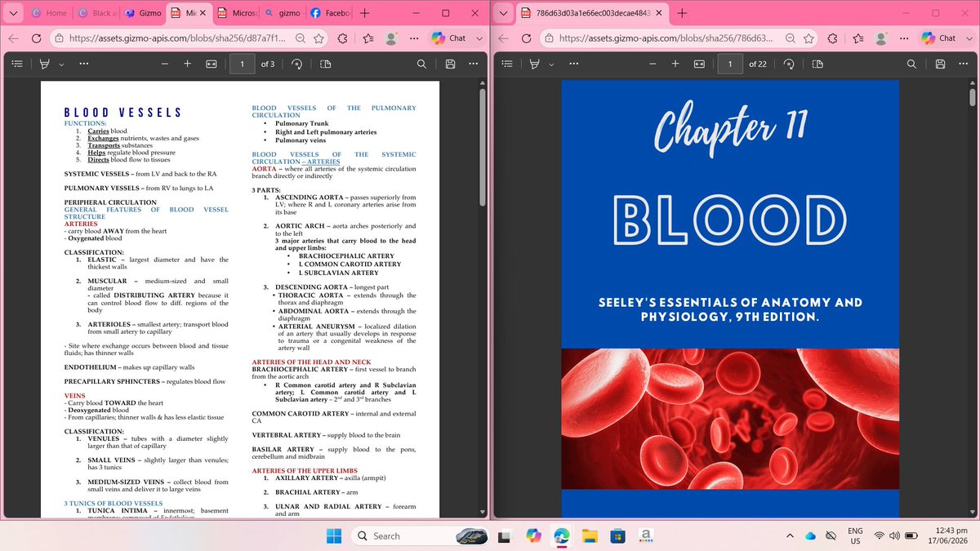Expand highlight tool options in right PDF toolbar
Image resolution: width=980 pixels, height=551 pixels.
(x=550, y=64)
